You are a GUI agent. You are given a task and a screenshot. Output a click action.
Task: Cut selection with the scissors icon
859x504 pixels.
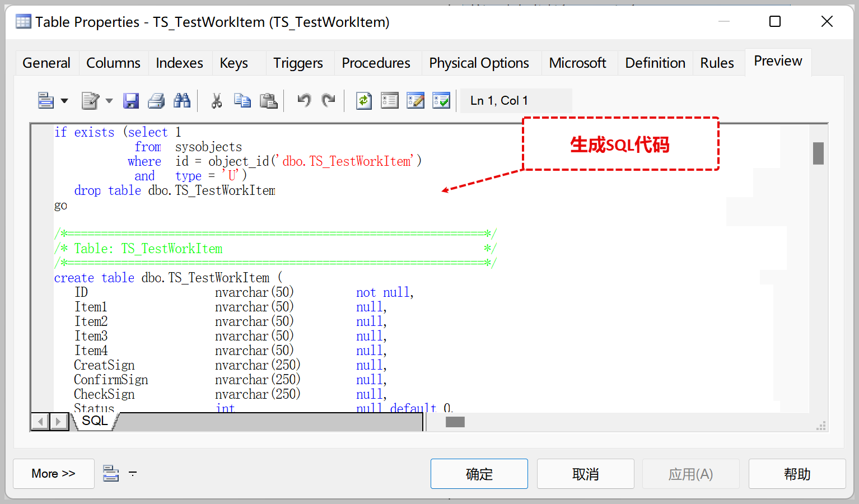216,101
